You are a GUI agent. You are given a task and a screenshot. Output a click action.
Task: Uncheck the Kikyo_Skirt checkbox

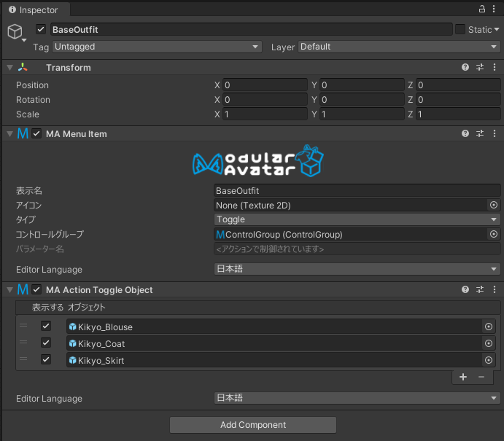pos(46,359)
